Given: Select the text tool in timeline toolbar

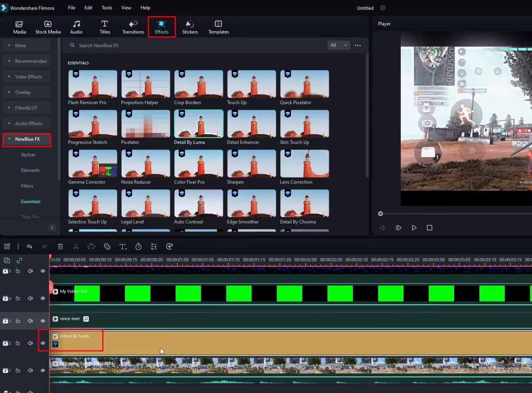Looking at the screenshot, I should 123,246.
